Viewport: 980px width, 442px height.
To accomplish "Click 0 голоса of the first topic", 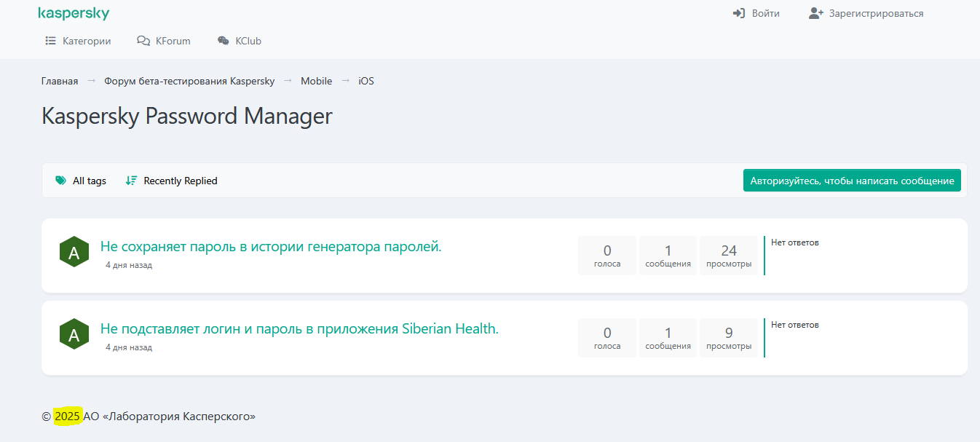I will point(607,256).
